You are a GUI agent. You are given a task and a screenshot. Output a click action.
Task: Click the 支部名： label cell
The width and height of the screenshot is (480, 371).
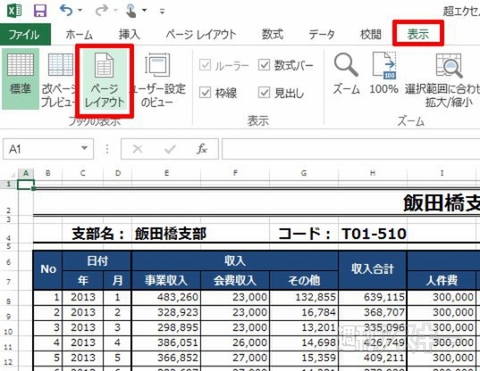pos(98,234)
